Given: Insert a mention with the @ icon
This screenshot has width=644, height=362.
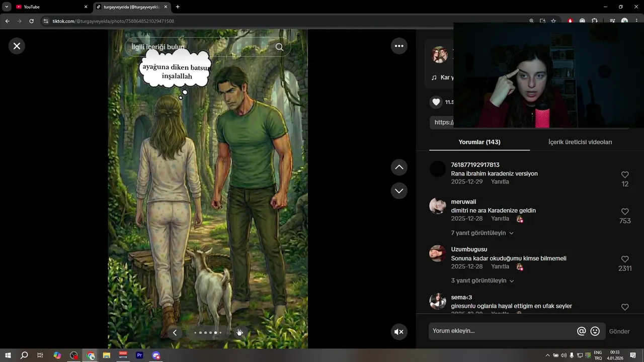Looking at the screenshot, I should [x=582, y=331].
